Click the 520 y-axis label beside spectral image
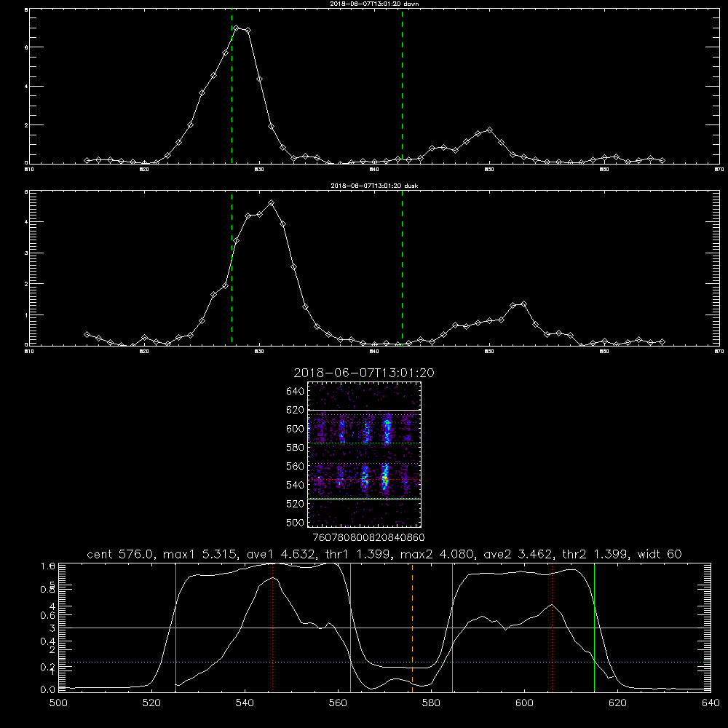 pos(296,504)
